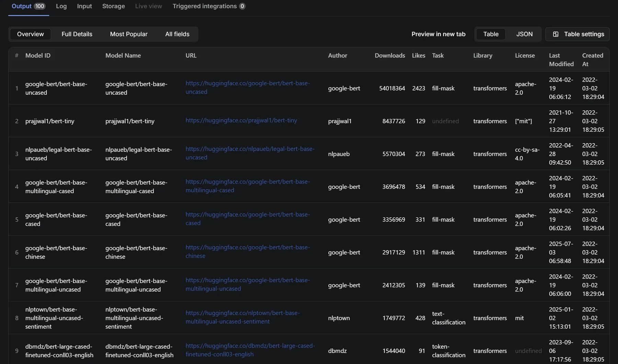This screenshot has width=618, height=364.
Task: Open the google-bert/bert-base-uncased Hugging Face link
Action: (x=248, y=83)
